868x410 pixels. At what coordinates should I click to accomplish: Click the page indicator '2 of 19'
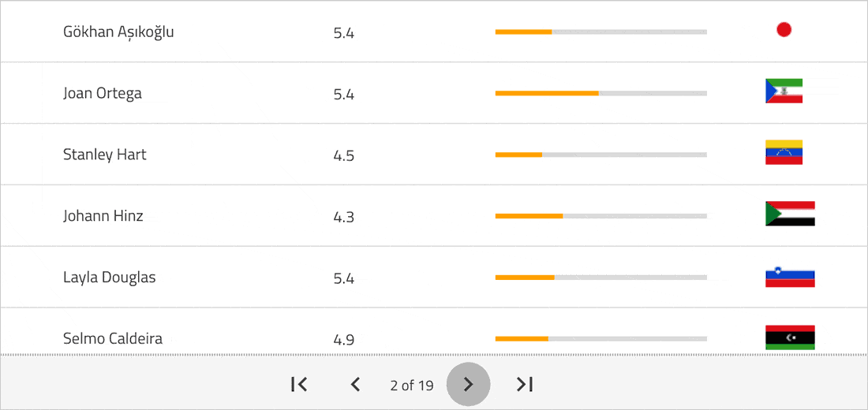coord(411,385)
